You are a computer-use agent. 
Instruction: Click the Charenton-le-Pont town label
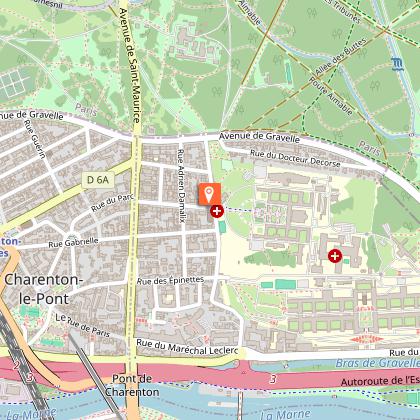coord(43,289)
